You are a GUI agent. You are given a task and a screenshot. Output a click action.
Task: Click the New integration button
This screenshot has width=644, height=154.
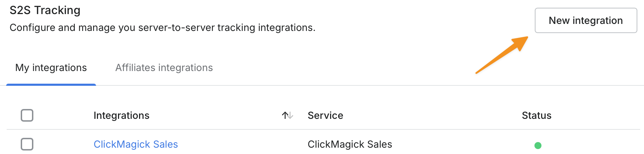pyautogui.click(x=585, y=20)
